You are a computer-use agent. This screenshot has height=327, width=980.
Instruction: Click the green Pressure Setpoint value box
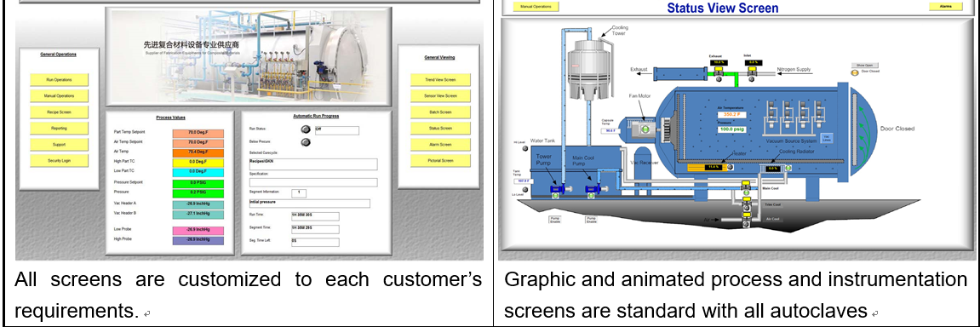click(198, 182)
